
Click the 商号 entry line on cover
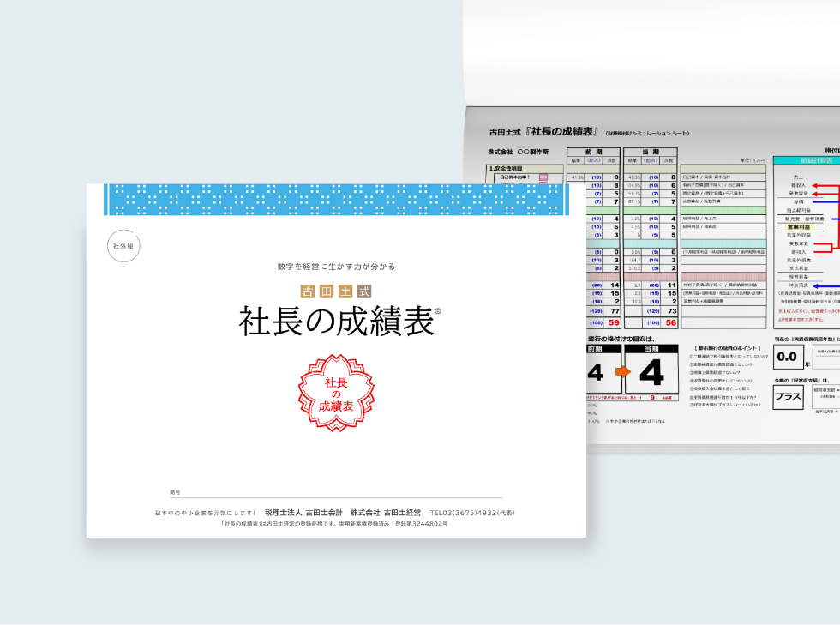[336, 494]
